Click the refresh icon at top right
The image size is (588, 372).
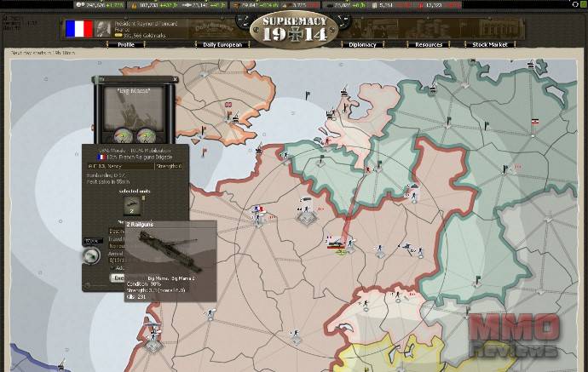[575, 4]
